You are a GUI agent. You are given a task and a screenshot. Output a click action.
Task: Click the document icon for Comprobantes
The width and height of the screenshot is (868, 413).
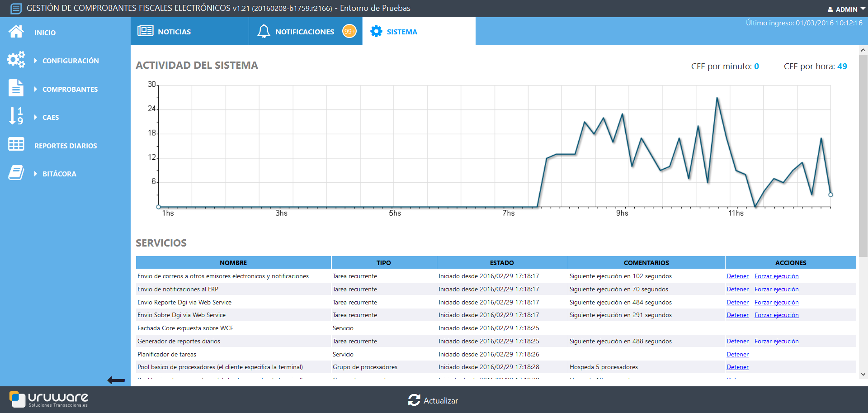(16, 88)
